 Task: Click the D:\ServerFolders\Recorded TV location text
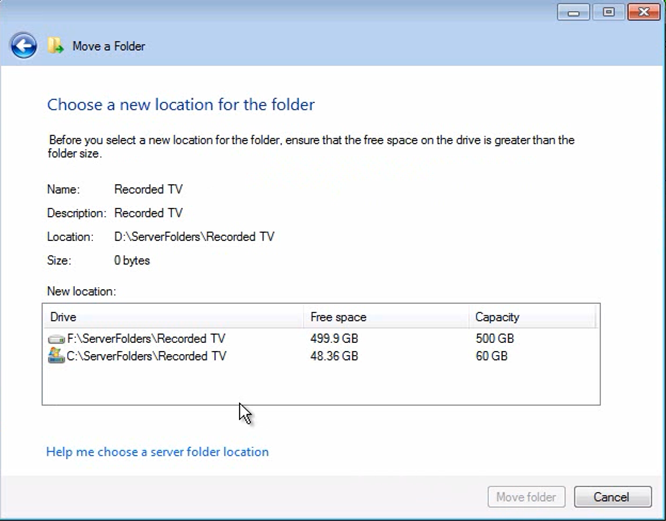(194, 237)
